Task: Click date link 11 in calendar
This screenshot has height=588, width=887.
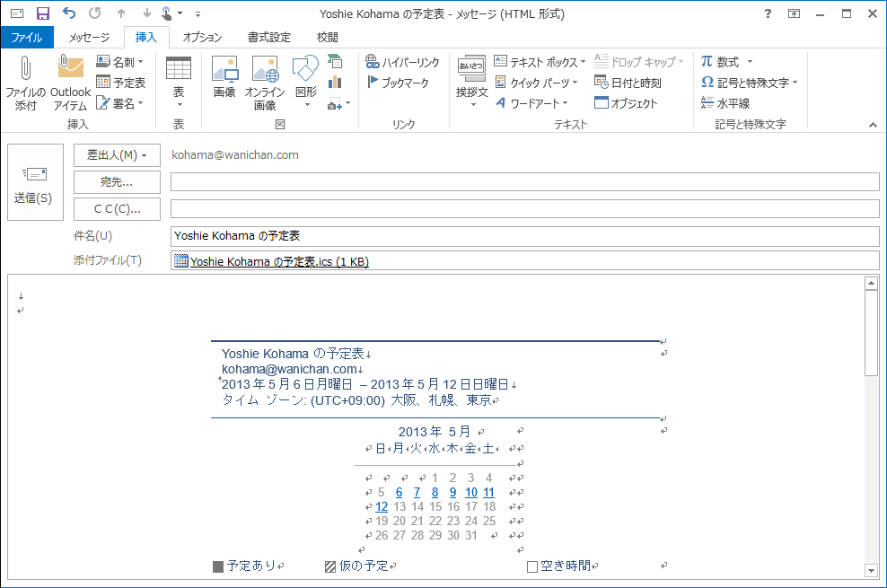Action: click(x=488, y=493)
